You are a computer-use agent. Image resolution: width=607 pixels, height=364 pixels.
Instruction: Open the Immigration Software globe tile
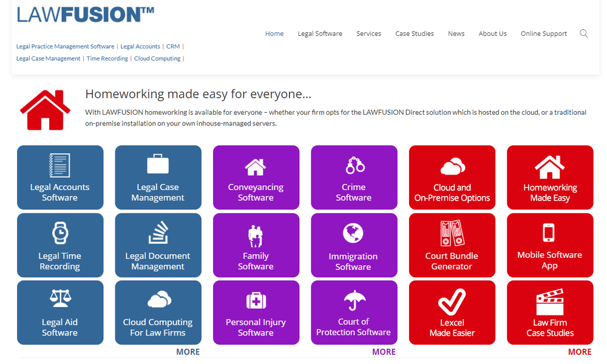tap(354, 245)
